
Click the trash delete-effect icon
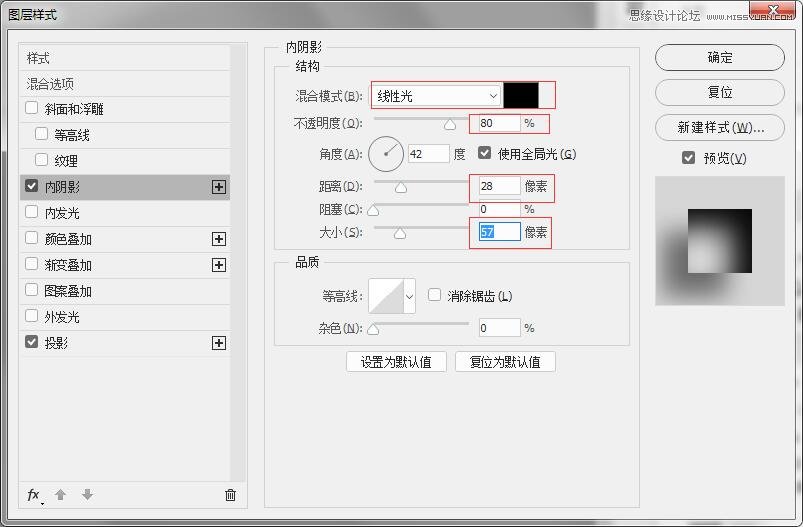tap(230, 495)
